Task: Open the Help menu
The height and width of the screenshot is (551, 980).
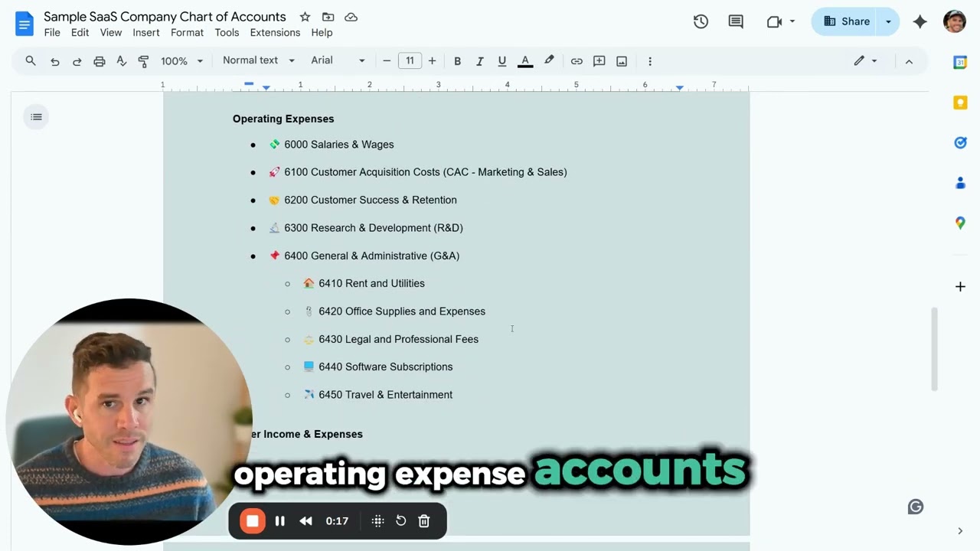Action: [322, 33]
